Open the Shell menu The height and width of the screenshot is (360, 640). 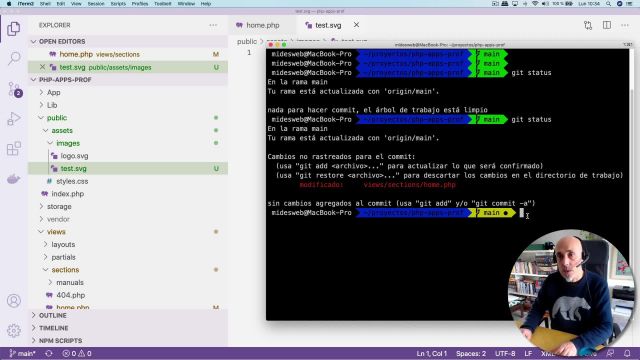pos(45,4)
